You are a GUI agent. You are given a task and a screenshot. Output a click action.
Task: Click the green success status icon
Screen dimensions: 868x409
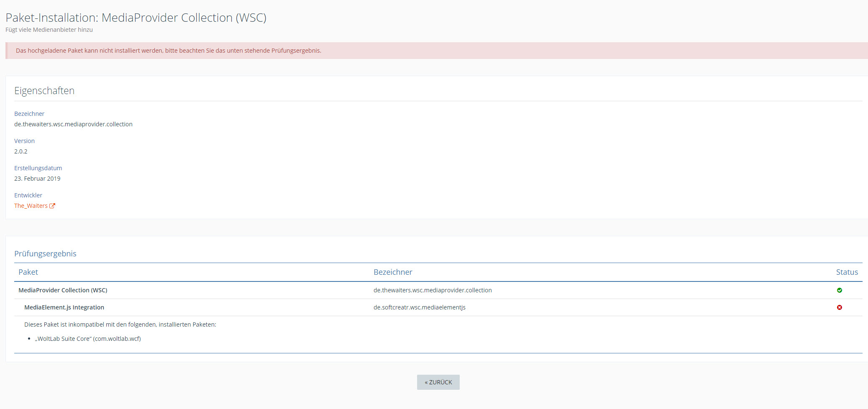839,290
